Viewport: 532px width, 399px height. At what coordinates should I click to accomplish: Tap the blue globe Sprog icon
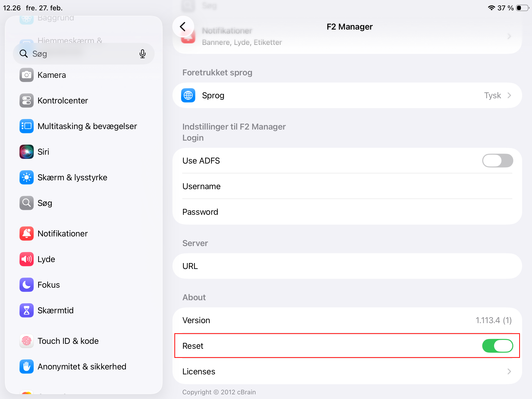(188, 95)
